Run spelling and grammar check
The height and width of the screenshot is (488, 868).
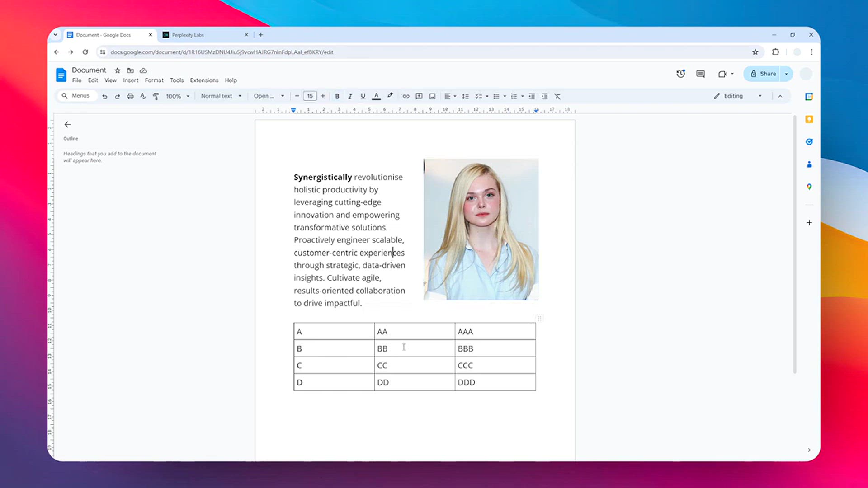pos(143,96)
